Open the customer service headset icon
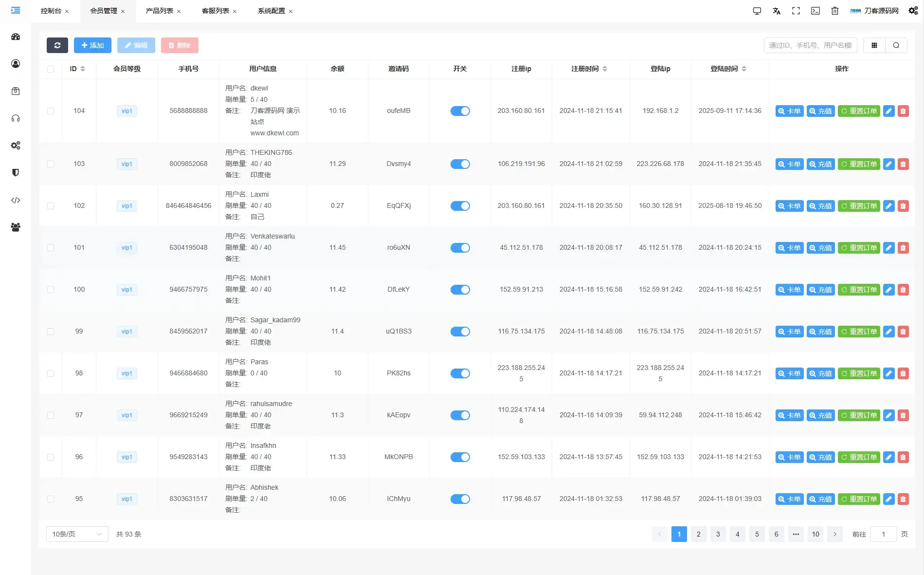Image resolution: width=924 pixels, height=575 pixels. click(x=16, y=118)
